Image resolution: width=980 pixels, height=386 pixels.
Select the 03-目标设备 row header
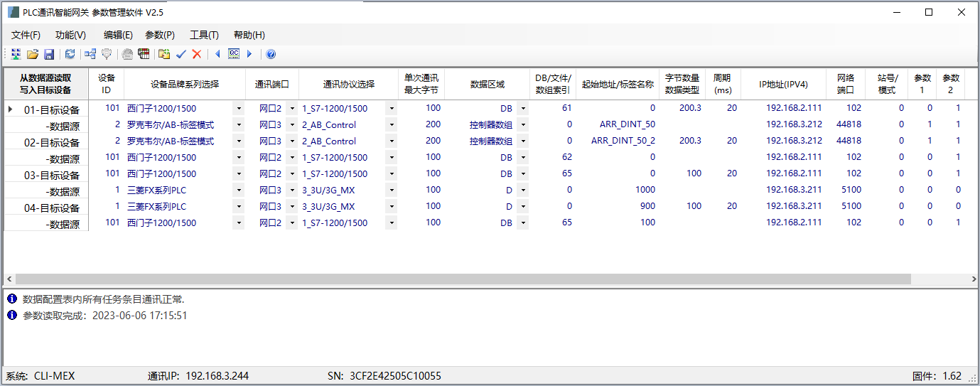click(x=46, y=174)
